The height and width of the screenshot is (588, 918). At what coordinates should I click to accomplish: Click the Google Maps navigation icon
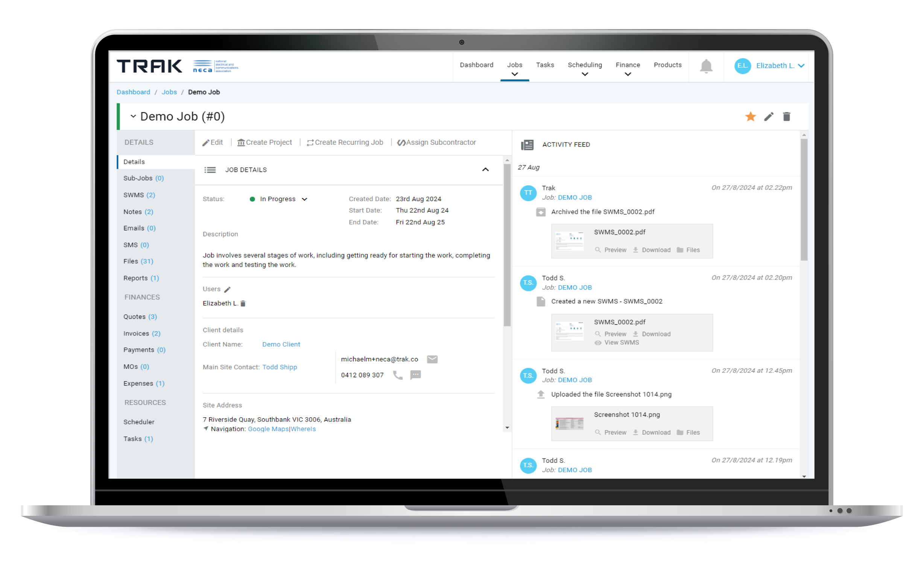tap(206, 428)
